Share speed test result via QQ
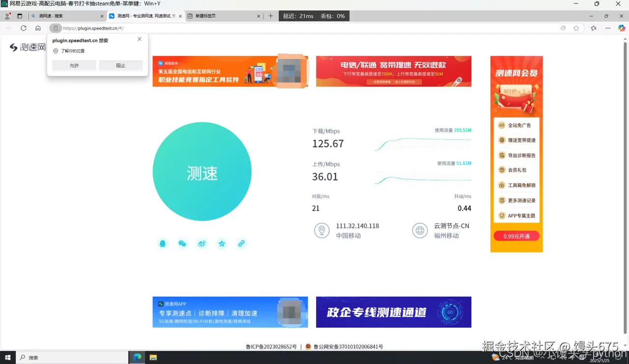Screen dimensions: 629x364 (x=163, y=243)
